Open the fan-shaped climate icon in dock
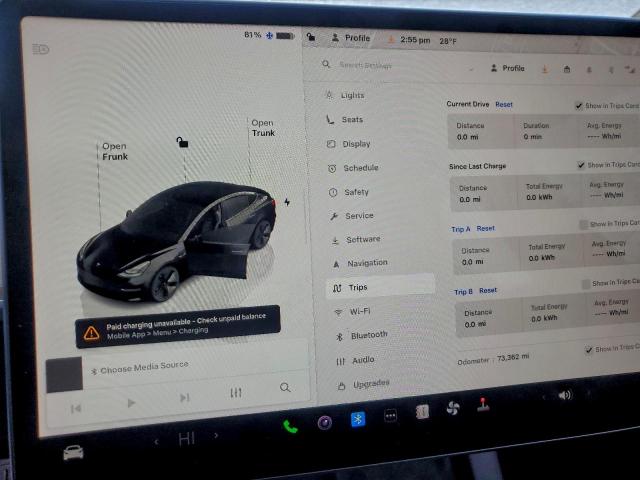 tap(453, 408)
